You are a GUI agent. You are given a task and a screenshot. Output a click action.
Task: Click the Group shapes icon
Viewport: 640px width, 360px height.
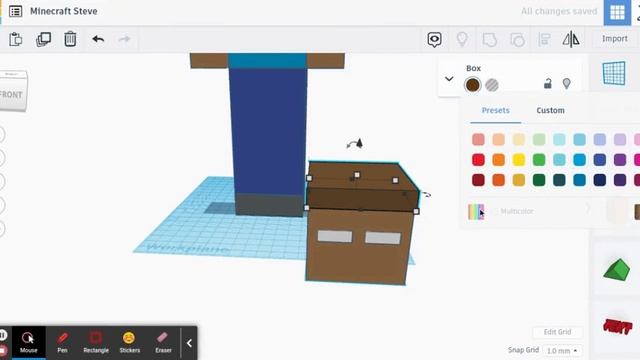(x=489, y=40)
